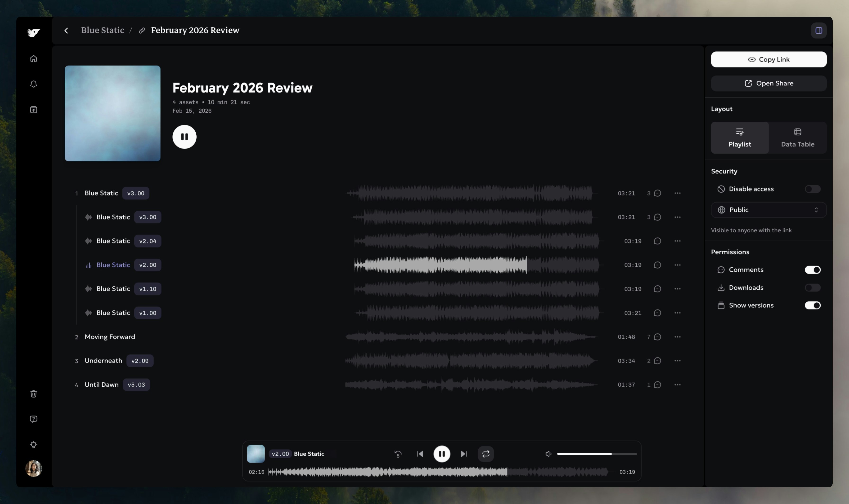Image resolution: width=849 pixels, height=504 pixels.
Task: Open the three-dot menu for Until Dawn
Action: click(677, 385)
